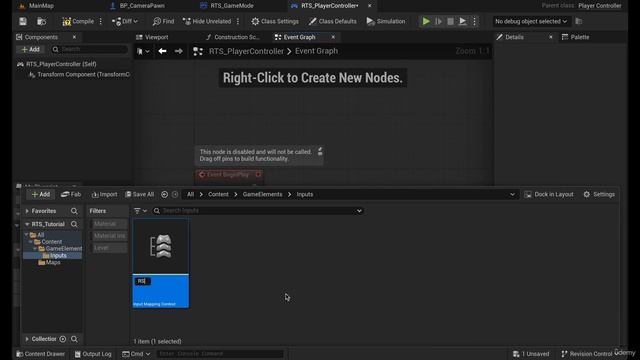This screenshot has height=360, width=640.
Task: Expand the Favorites section
Action: pos(27,211)
